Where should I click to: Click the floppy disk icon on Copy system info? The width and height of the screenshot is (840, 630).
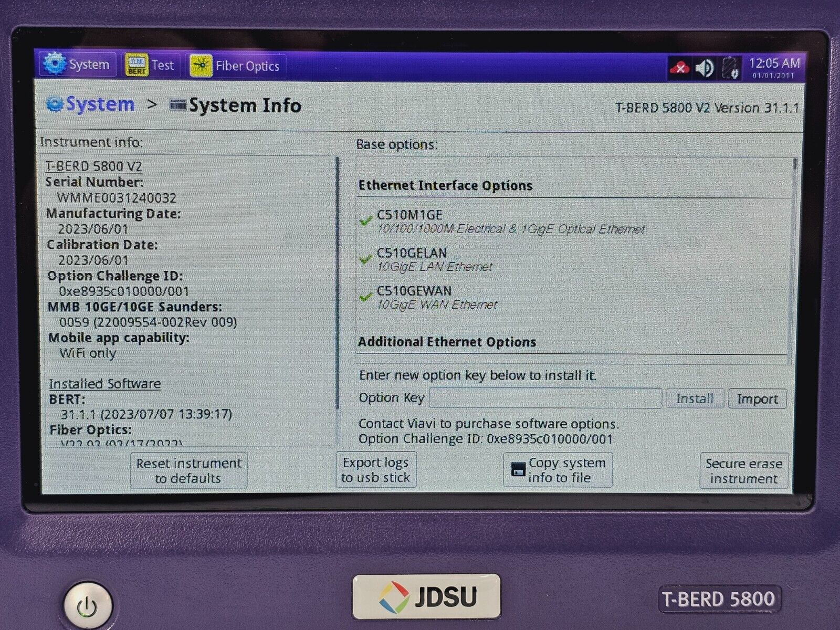(x=518, y=470)
